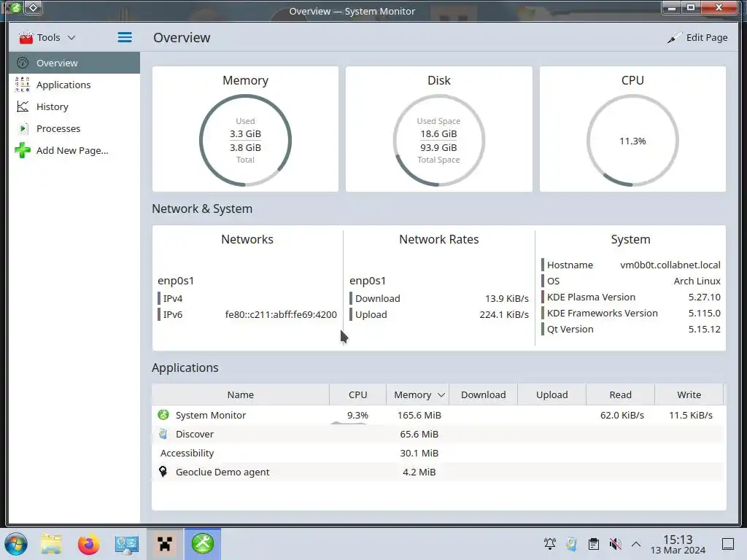This screenshot has width=747, height=560.
Task: Click the red Tools toolbox icon
Action: pyautogui.click(x=26, y=37)
